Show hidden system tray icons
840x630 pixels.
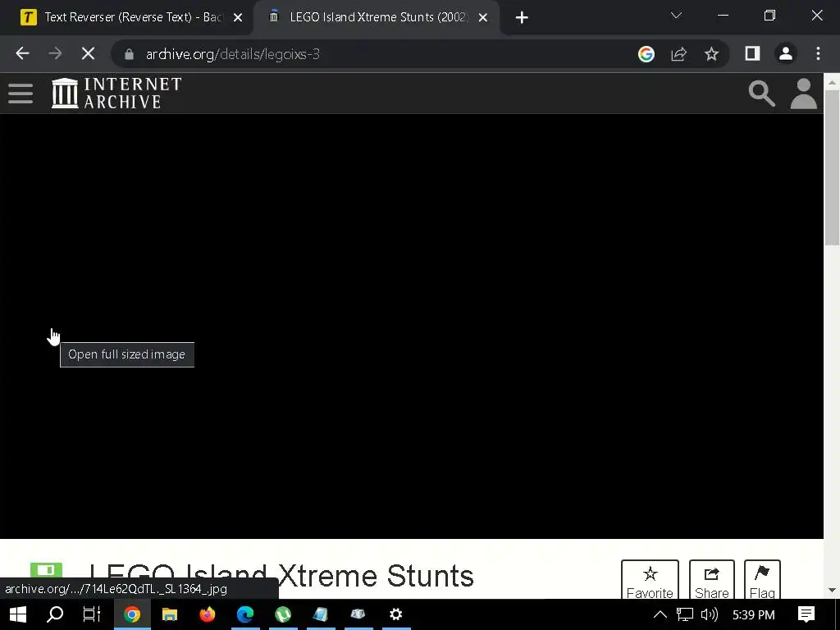tap(660, 614)
